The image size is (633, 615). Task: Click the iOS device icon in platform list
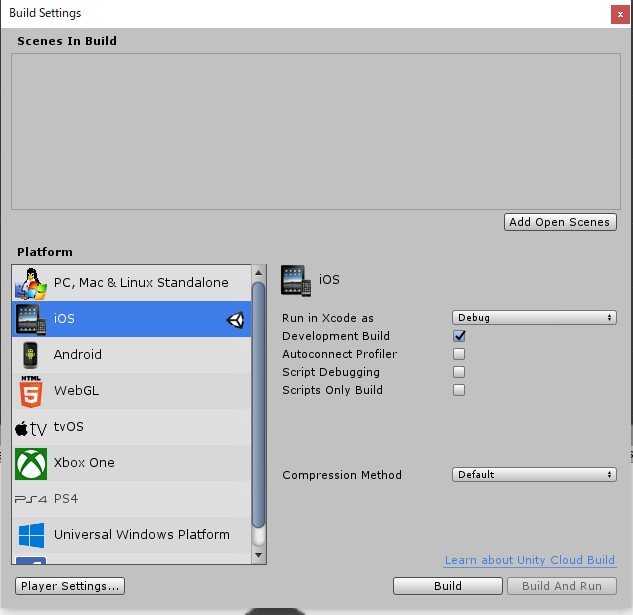31,319
